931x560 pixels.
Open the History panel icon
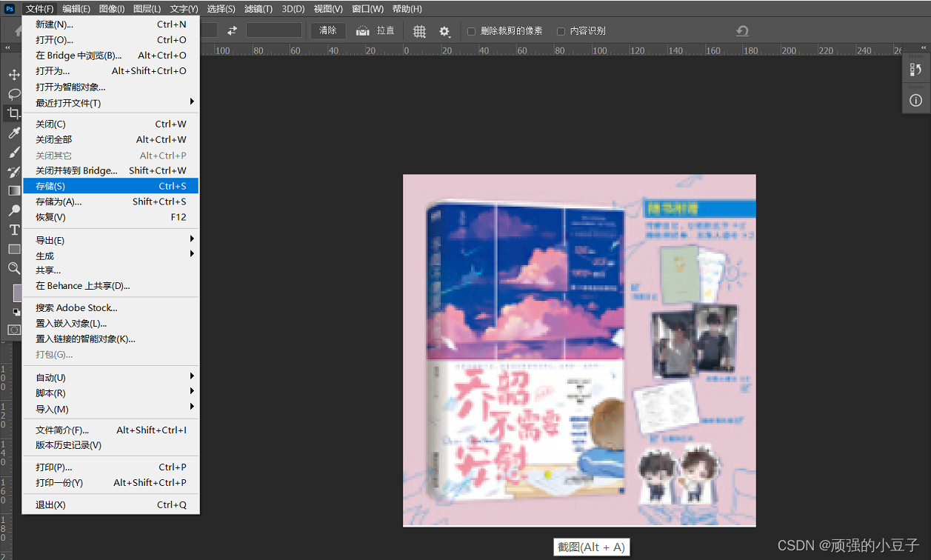pos(916,70)
